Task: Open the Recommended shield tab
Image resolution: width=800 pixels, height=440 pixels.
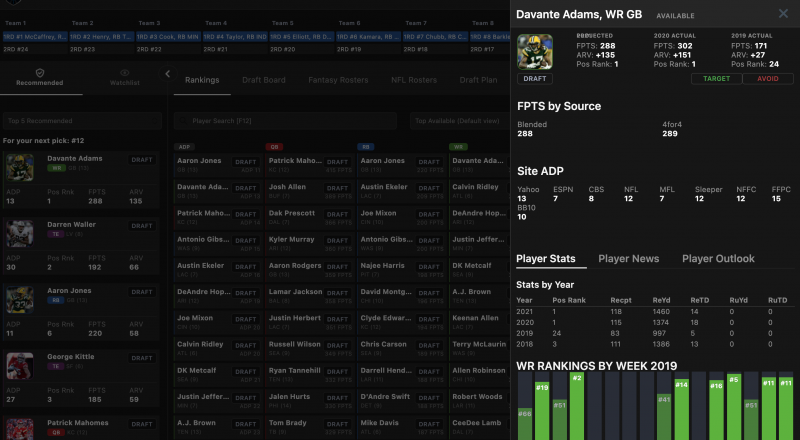Action: 40,78
